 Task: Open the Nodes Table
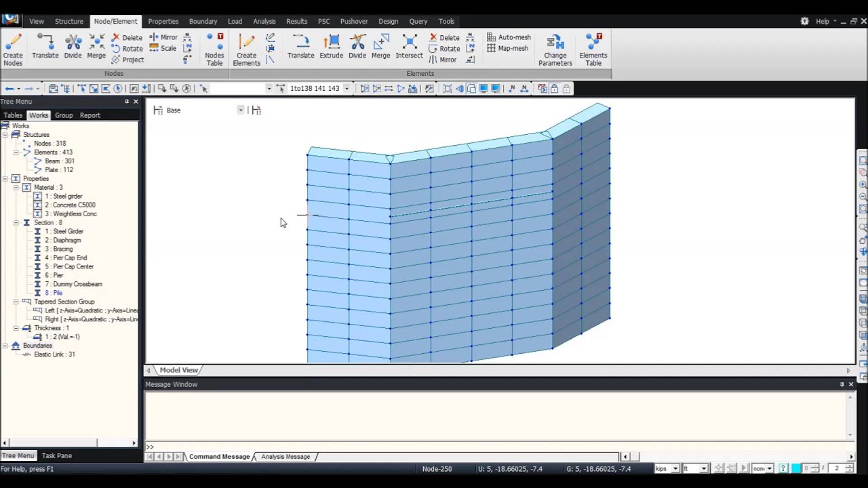tap(214, 49)
